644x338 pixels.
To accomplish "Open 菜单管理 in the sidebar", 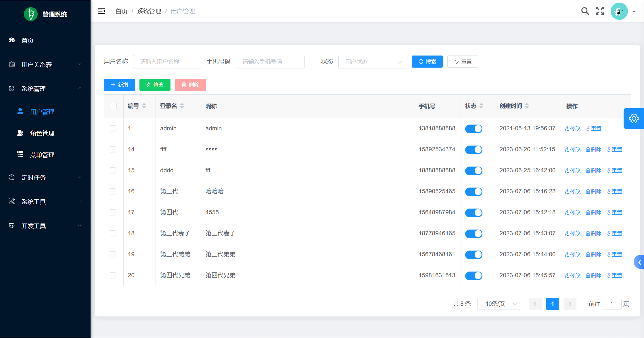I will [42, 155].
